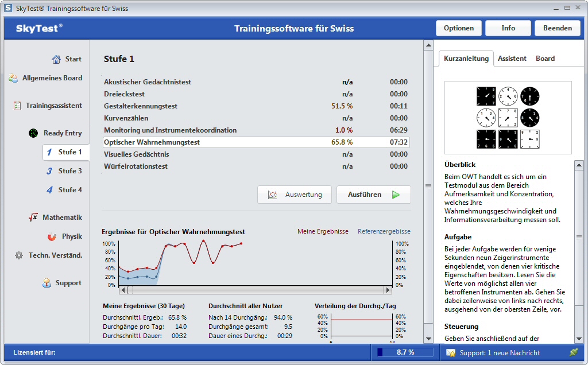Open Allgemeines Board via its people icon
The height and width of the screenshot is (365, 588).
click(13, 79)
